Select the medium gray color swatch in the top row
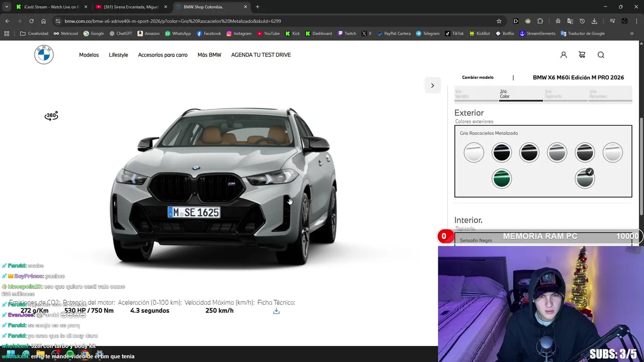This screenshot has height=362, width=644. click(x=557, y=152)
